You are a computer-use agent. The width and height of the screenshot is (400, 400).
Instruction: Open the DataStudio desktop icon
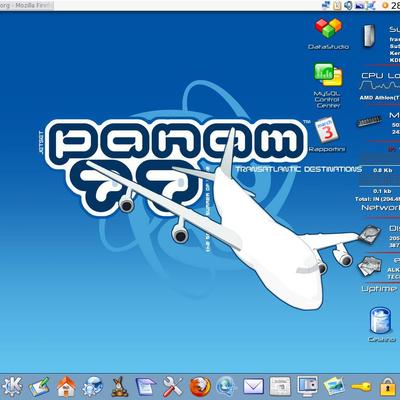[x=329, y=29]
